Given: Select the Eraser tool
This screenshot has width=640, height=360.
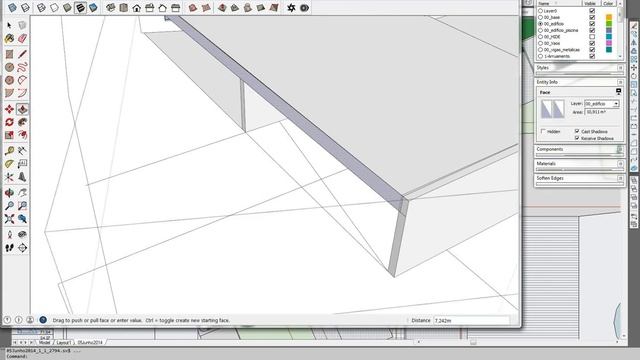Looking at the screenshot, I should 22,38.
